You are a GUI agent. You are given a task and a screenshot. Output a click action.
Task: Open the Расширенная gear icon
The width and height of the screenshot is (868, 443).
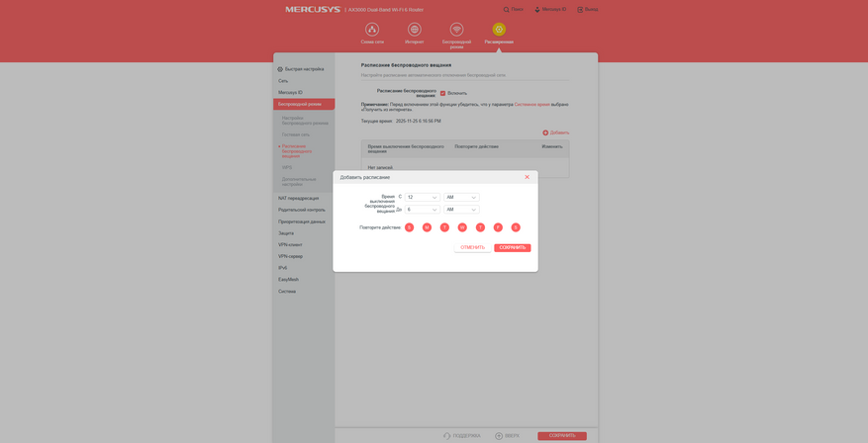click(x=499, y=30)
